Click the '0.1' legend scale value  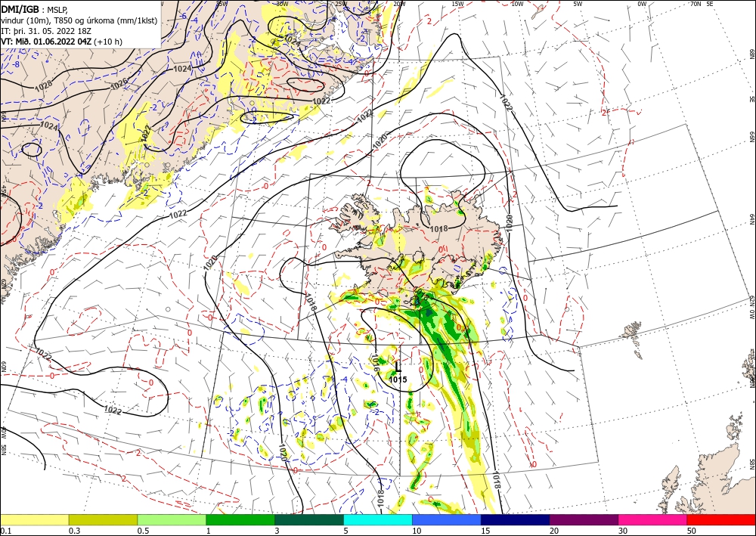pos(5,531)
